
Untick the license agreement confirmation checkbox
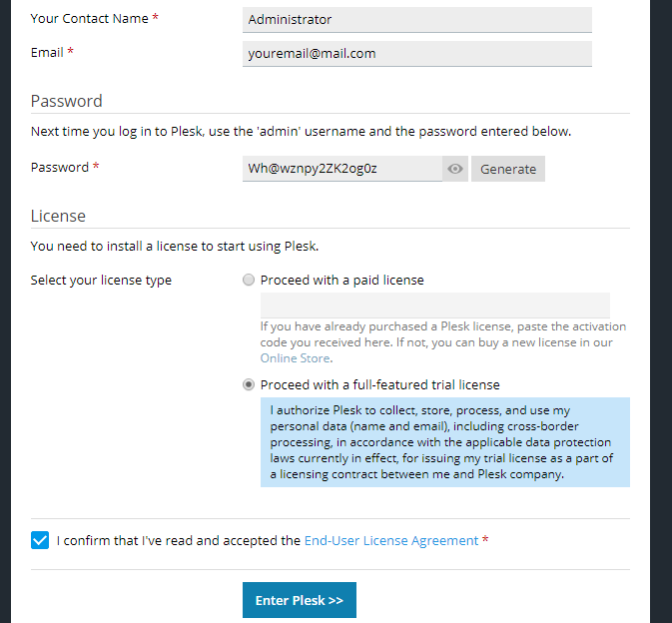(x=40, y=540)
